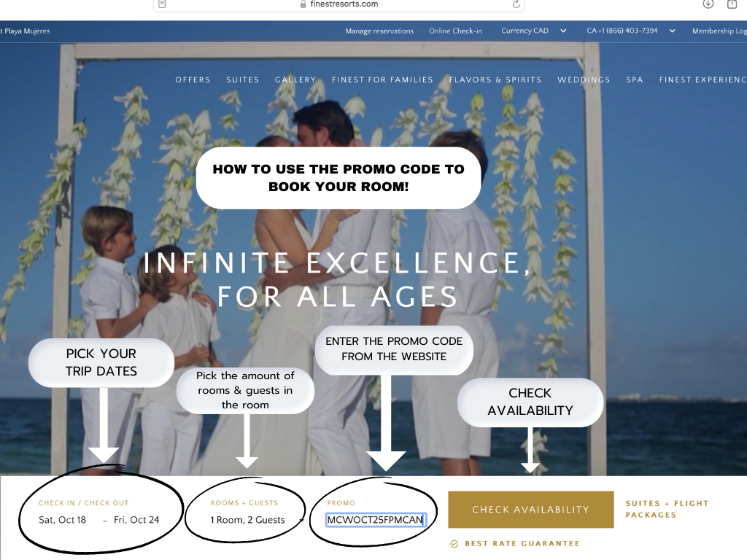Select check-in date Sat, Oct 18
This screenshot has height=560, width=747.
(63, 520)
